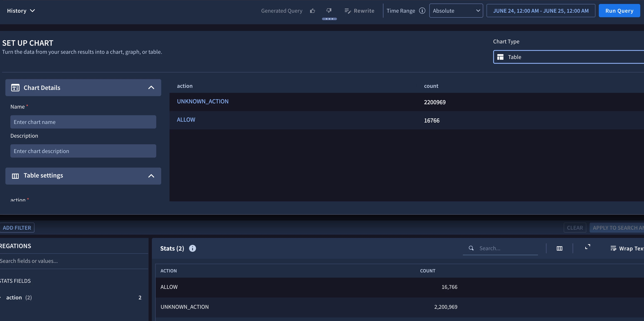Screen dimensions: 644x321
Task: Thumbs down the generated query
Action: click(329, 11)
